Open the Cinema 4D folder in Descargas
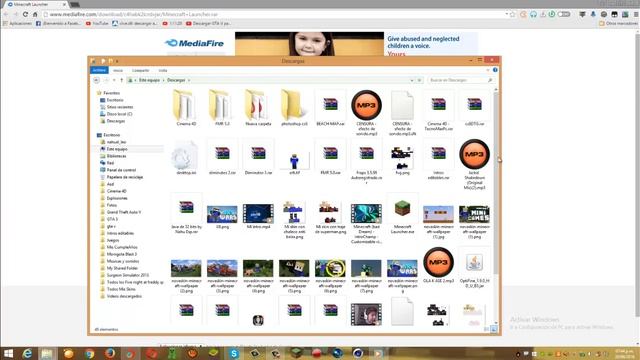The height and width of the screenshot is (360, 640). pyautogui.click(x=186, y=108)
